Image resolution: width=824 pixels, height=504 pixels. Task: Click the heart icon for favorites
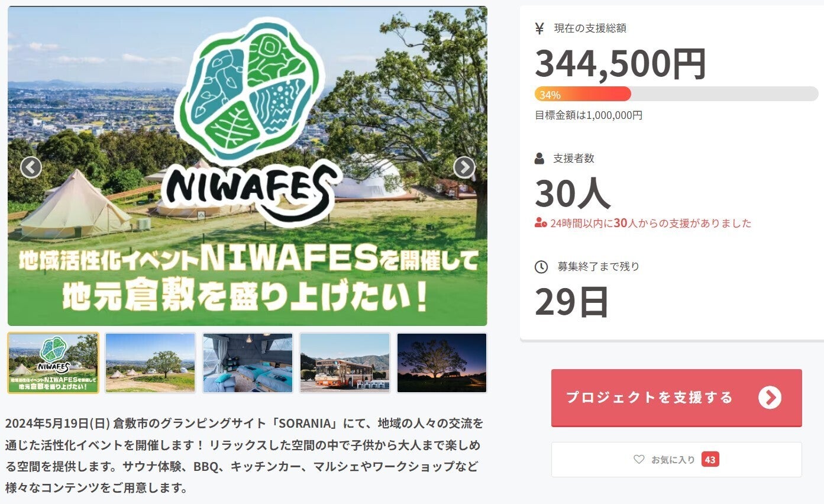click(639, 459)
